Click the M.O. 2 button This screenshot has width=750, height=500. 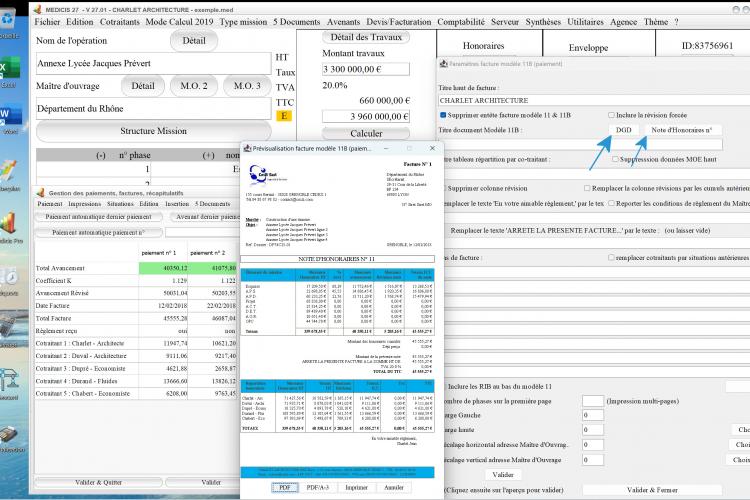coord(194,86)
